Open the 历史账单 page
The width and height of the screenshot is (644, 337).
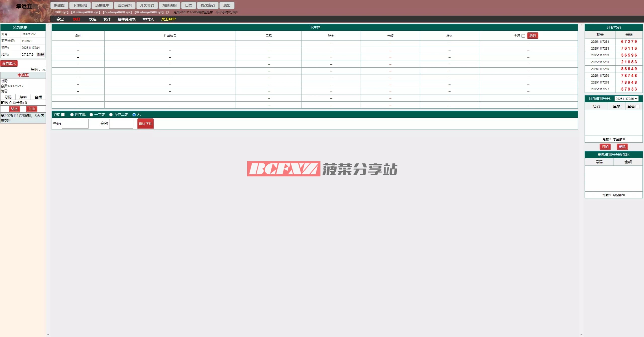click(102, 5)
